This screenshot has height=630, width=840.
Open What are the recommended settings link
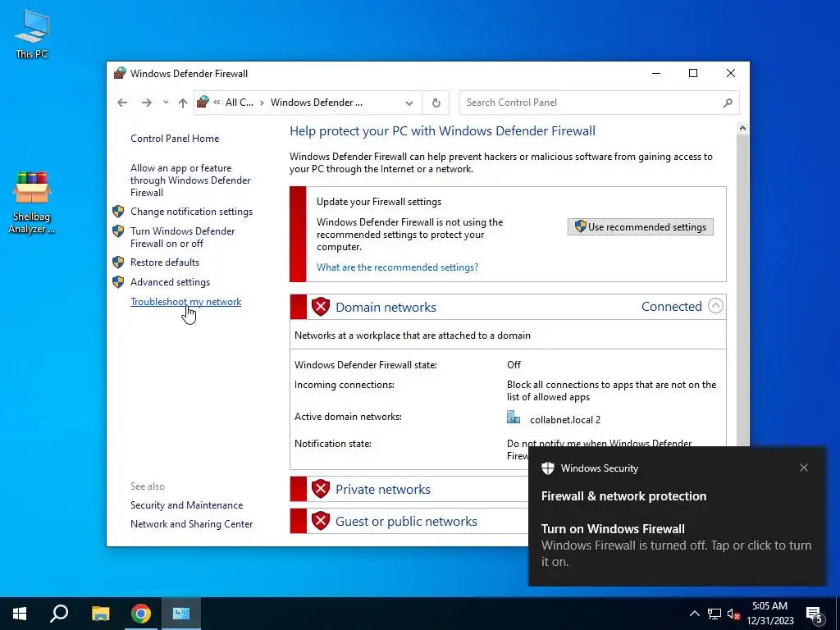click(397, 267)
